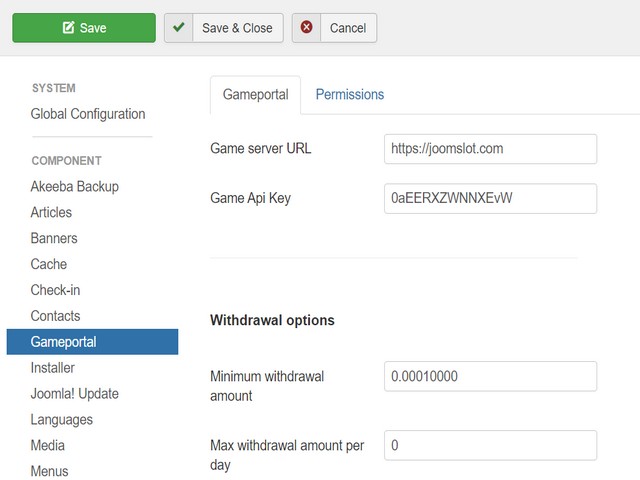The image size is (640, 480).
Task: Click Max withdrawal amount per day field
Action: pyautogui.click(x=490, y=445)
